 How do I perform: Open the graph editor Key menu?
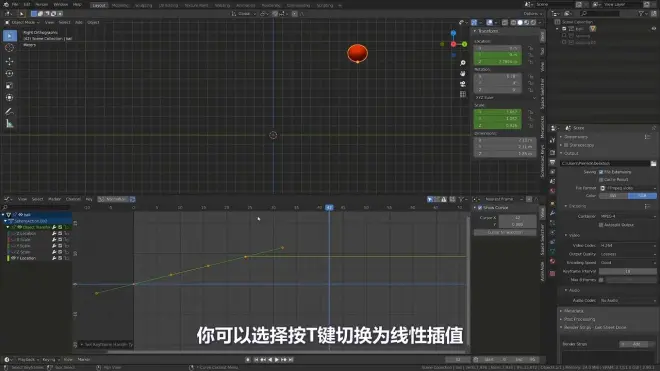[x=89, y=199]
